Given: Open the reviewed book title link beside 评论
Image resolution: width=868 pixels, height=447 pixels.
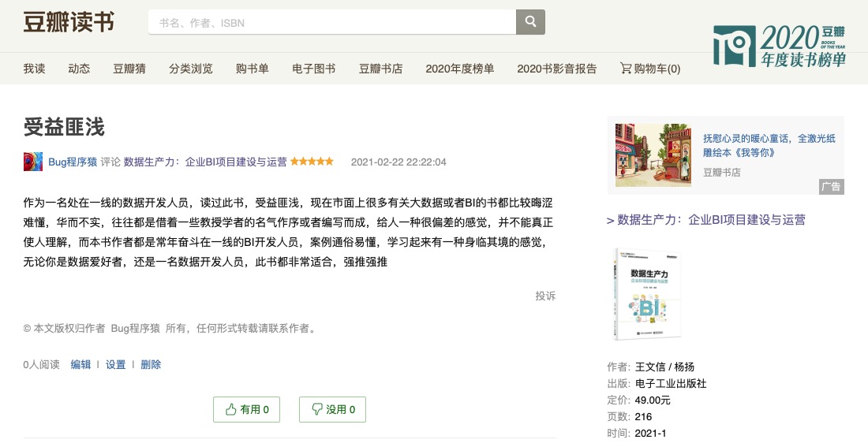Looking at the screenshot, I should click(205, 162).
